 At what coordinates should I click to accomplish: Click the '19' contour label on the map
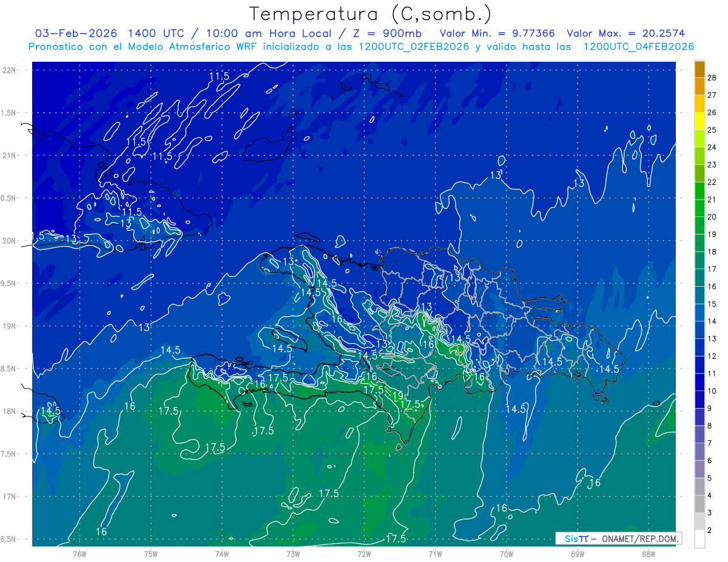(398, 396)
